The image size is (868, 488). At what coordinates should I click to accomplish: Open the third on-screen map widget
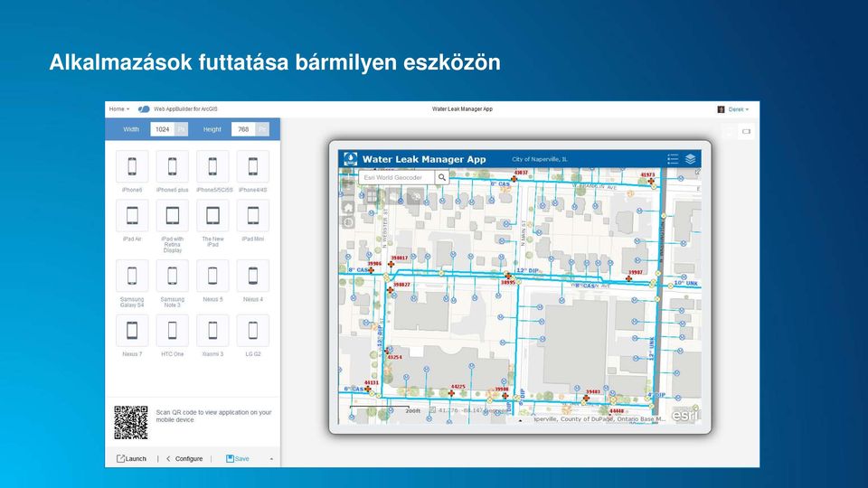coord(415,196)
